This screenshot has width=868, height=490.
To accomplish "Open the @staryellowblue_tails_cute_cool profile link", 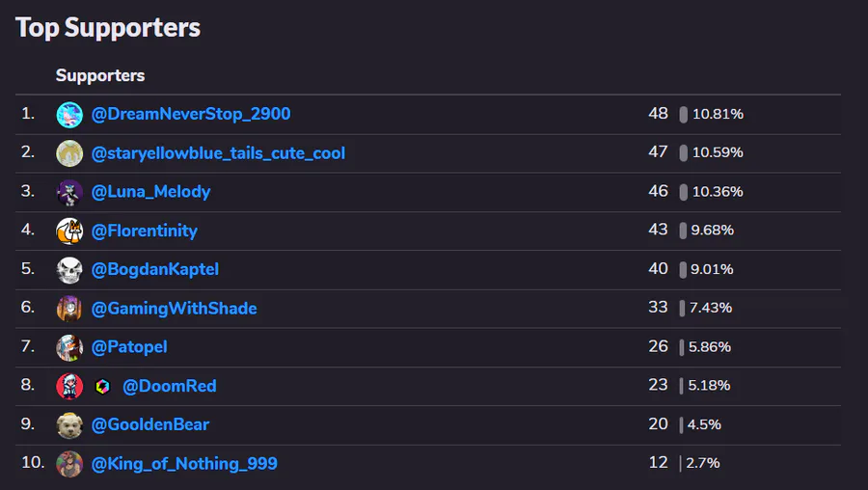I will (218, 153).
